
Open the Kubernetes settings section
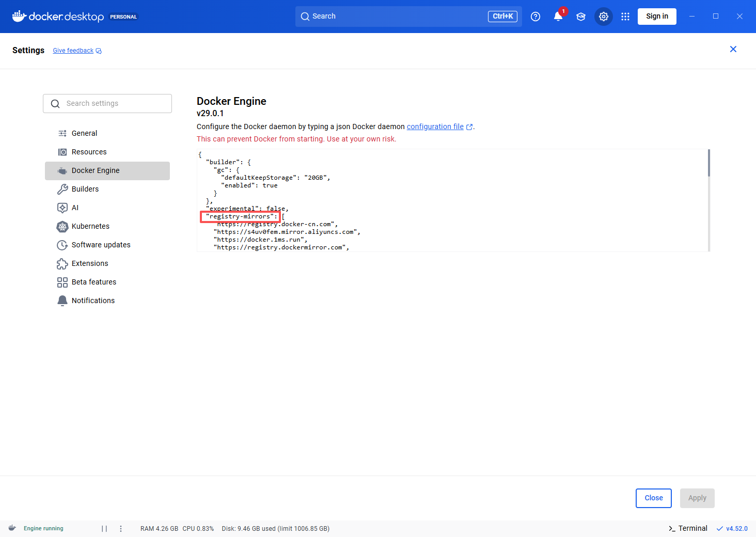tap(107, 226)
